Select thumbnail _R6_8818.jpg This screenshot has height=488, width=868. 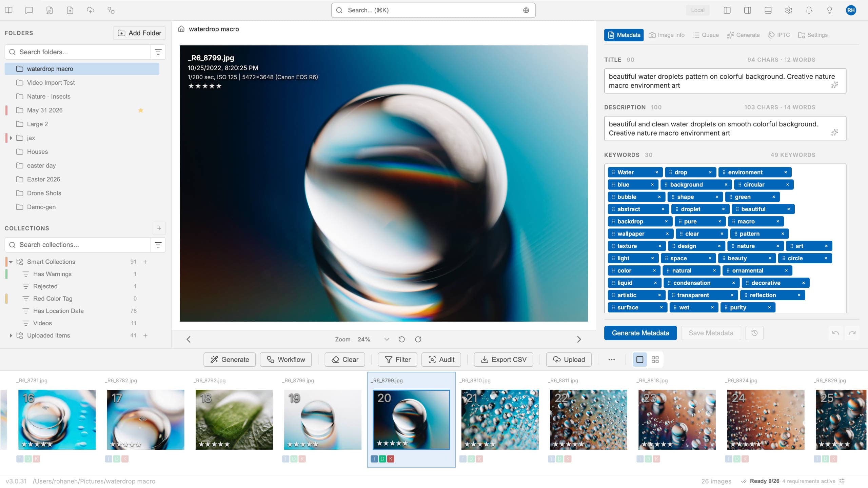pyautogui.click(x=677, y=420)
